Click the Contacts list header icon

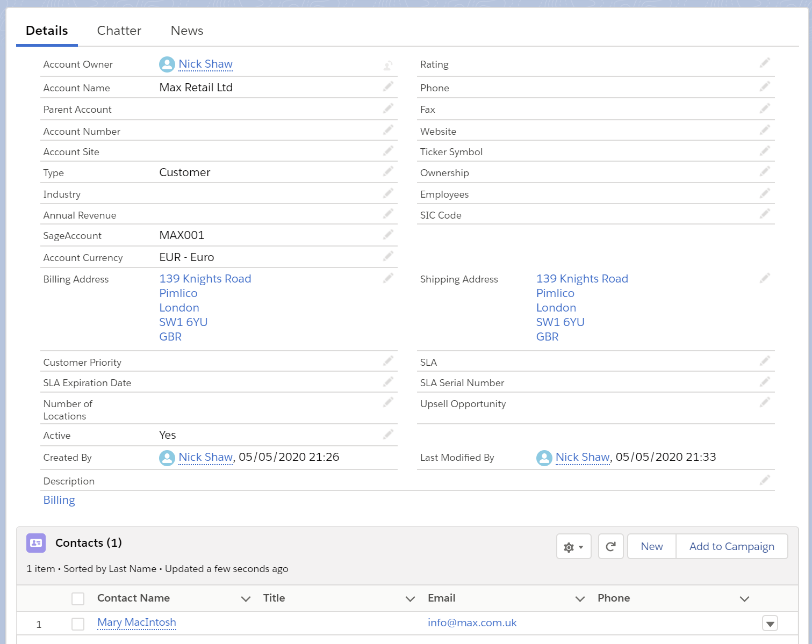36,543
